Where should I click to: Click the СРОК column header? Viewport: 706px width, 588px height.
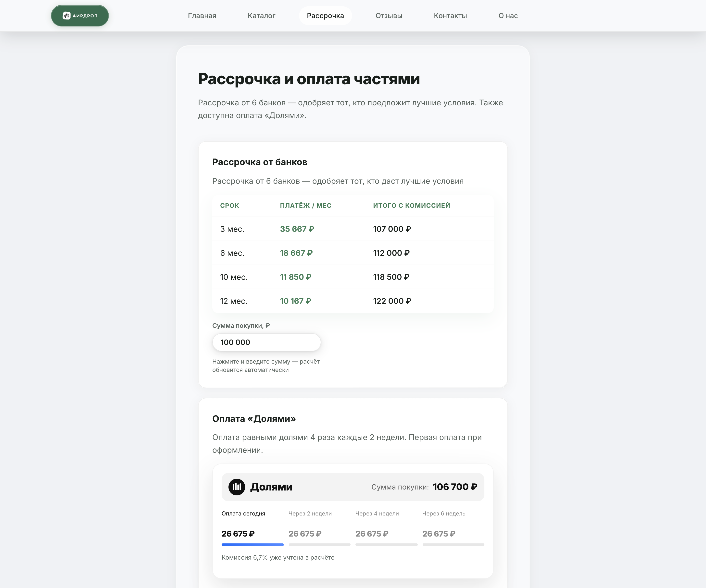[230, 206]
